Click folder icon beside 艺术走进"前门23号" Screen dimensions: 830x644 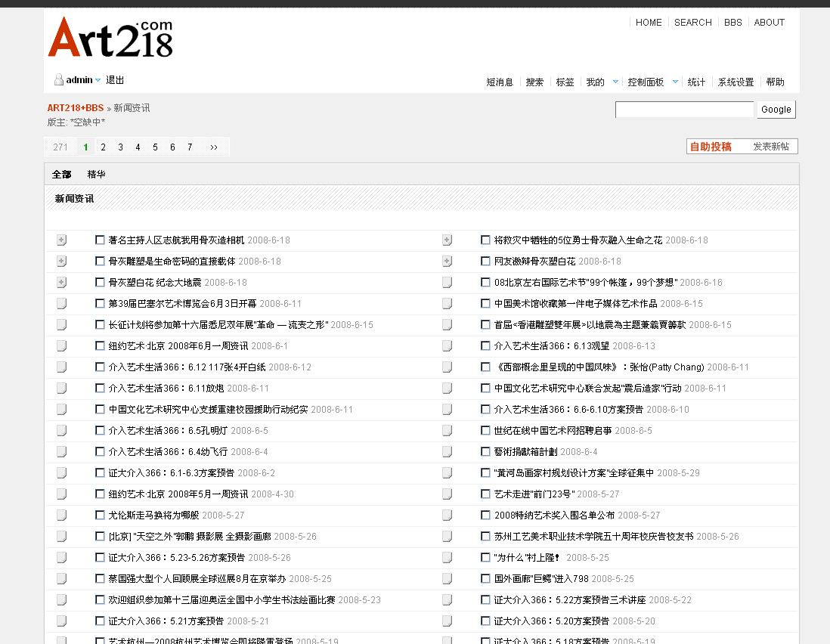(x=447, y=494)
